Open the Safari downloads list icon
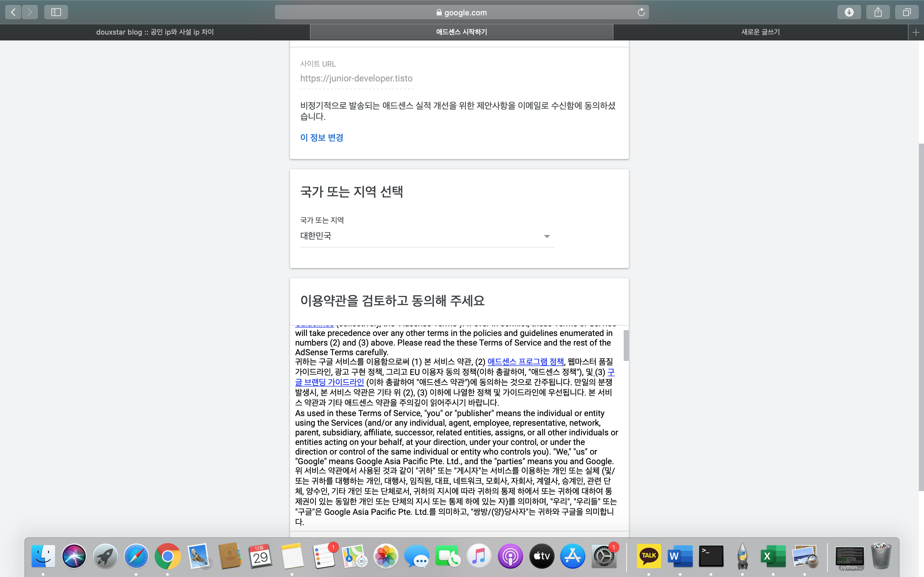The width and height of the screenshot is (924, 577). point(849,12)
